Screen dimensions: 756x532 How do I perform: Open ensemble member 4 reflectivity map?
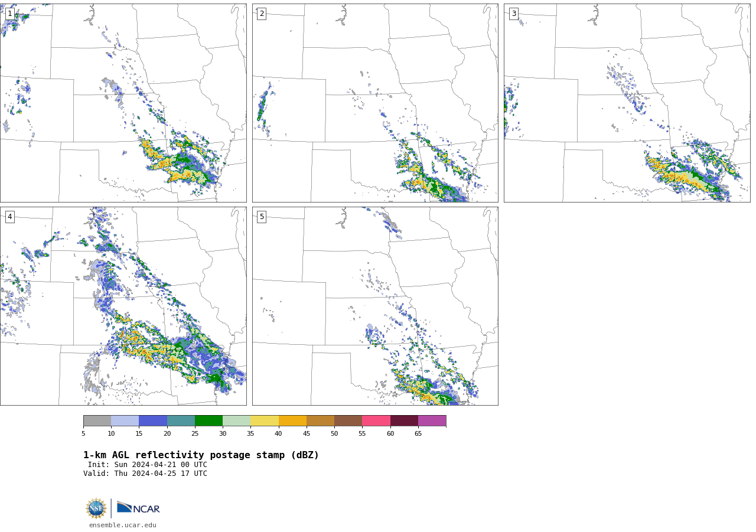(x=123, y=306)
